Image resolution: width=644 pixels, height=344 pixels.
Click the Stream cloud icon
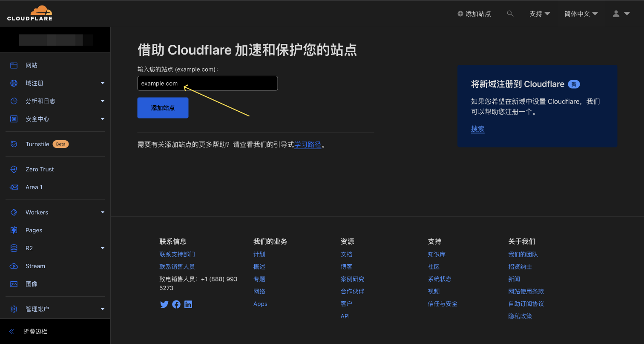point(14,266)
